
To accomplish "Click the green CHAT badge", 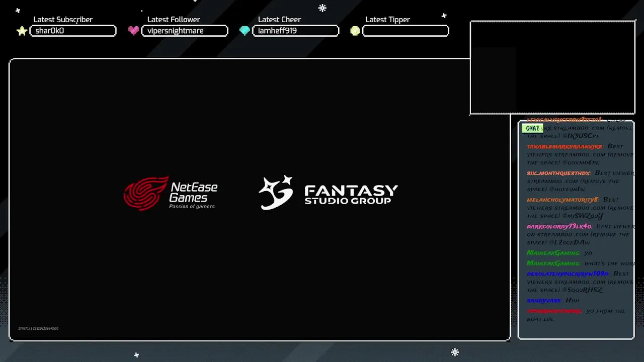I will click(x=532, y=128).
